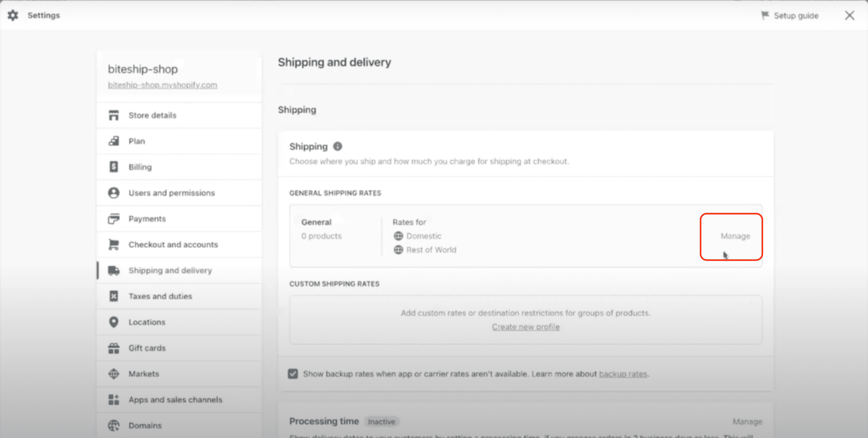Click the Taxes and duties percent icon
This screenshot has width=868, height=438.
114,296
